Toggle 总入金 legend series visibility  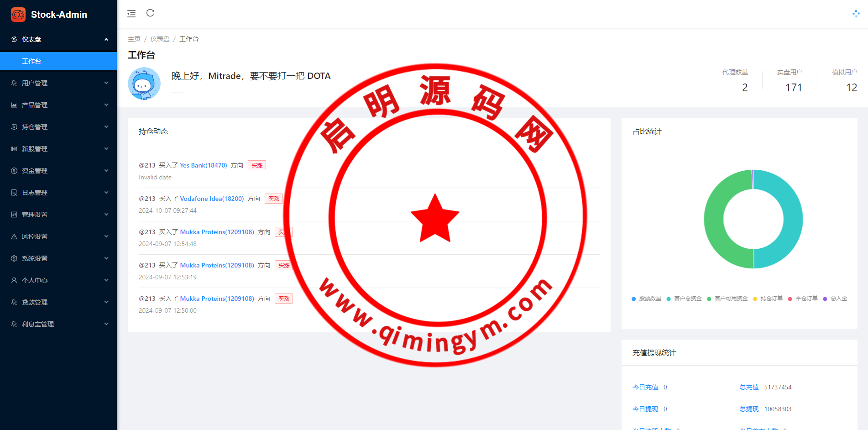835,299
